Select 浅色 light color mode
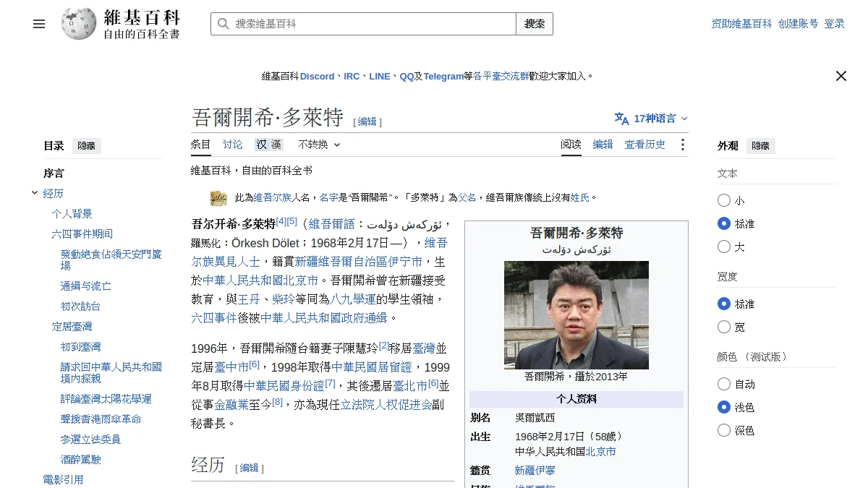 (x=724, y=407)
